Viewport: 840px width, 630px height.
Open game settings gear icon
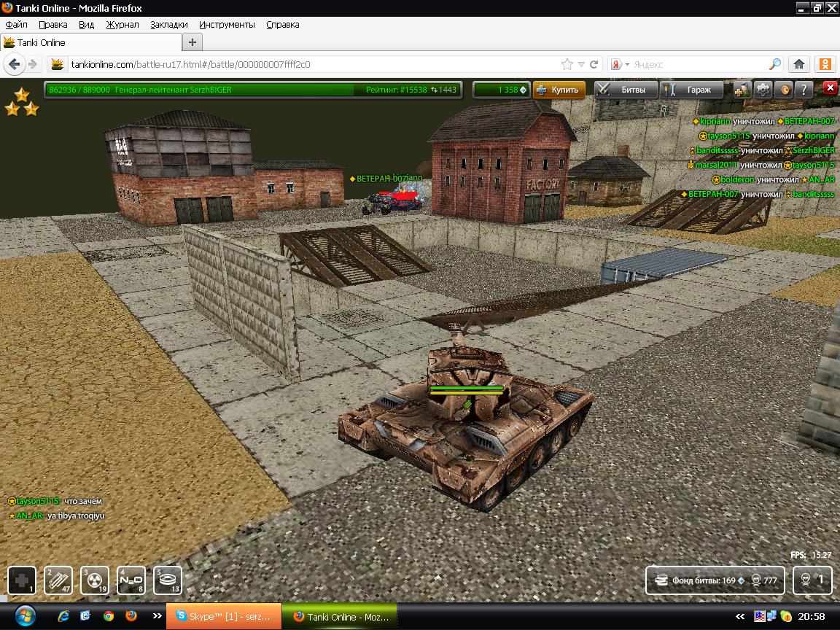(x=763, y=90)
